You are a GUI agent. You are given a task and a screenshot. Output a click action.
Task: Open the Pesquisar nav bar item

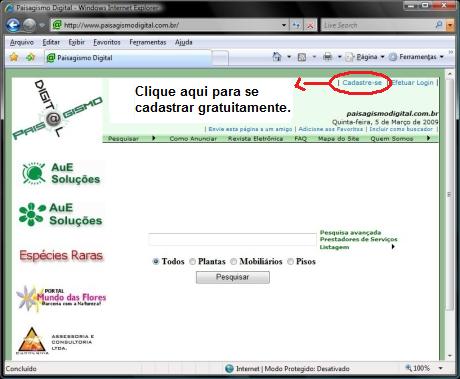(124, 139)
